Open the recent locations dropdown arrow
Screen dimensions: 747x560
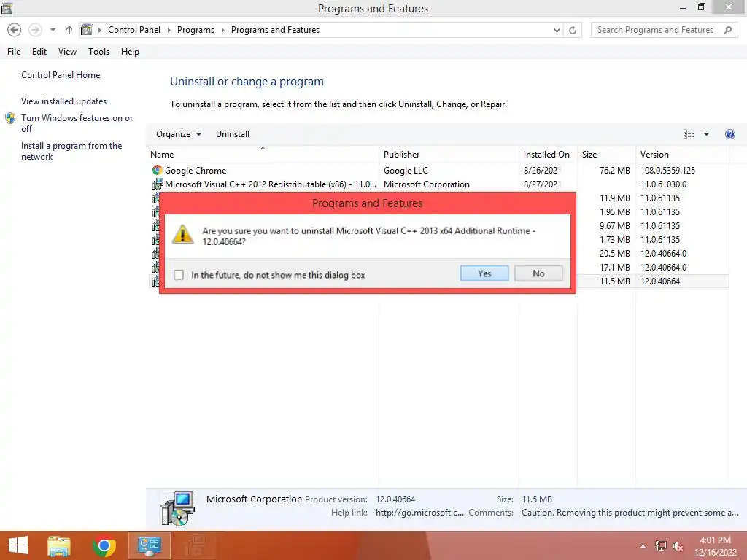click(53, 30)
